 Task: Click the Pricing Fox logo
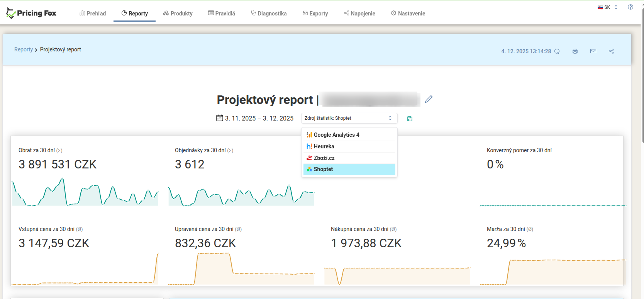(31, 14)
